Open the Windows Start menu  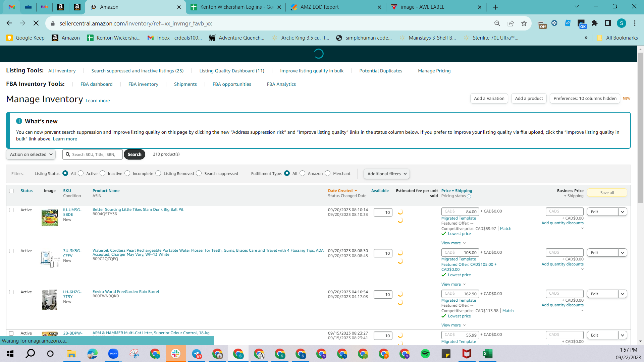pos(10,354)
